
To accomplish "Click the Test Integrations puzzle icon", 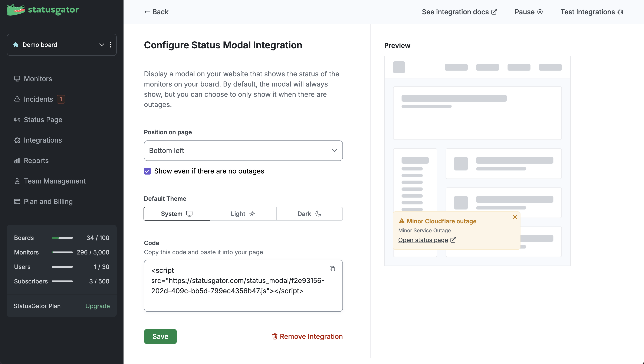I will coord(620,12).
